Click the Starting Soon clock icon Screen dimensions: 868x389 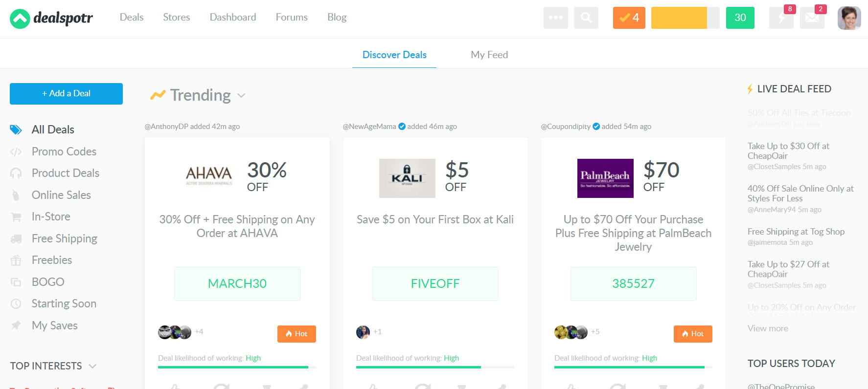[16, 304]
